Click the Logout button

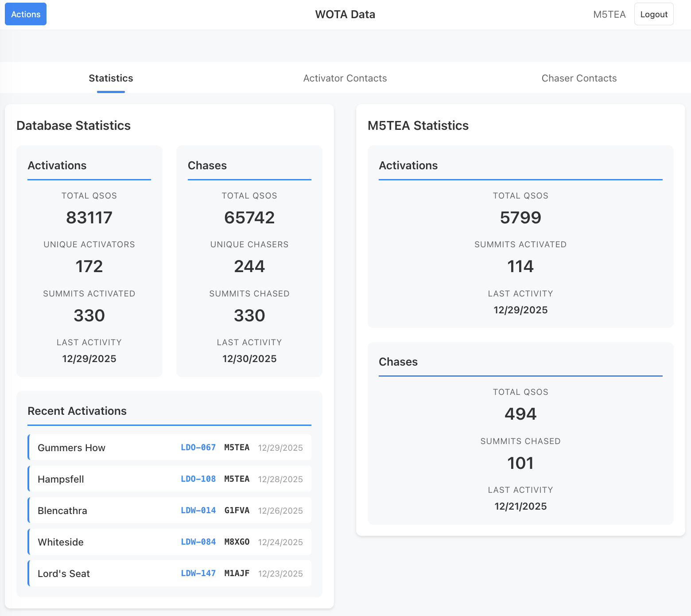point(653,14)
